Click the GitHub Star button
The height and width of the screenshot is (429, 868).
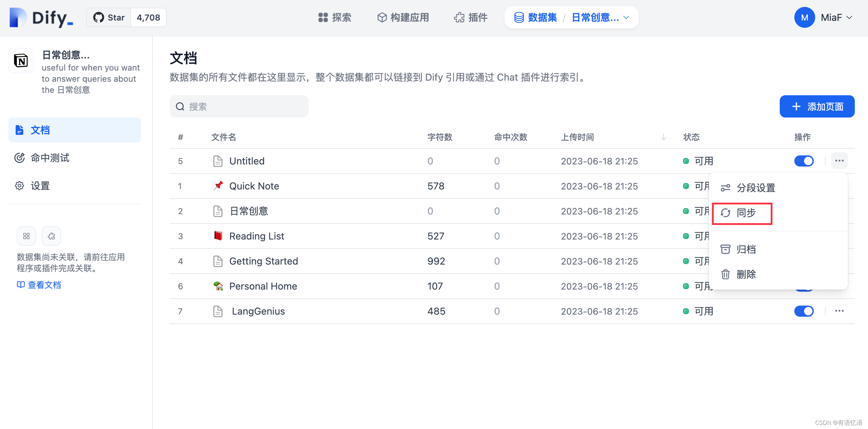pyautogui.click(x=109, y=18)
